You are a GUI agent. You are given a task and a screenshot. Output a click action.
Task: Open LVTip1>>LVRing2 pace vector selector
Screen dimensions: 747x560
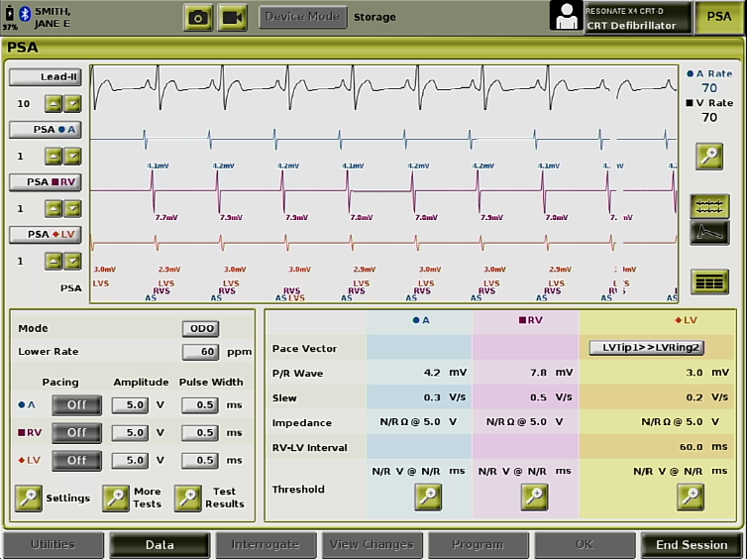(645, 348)
